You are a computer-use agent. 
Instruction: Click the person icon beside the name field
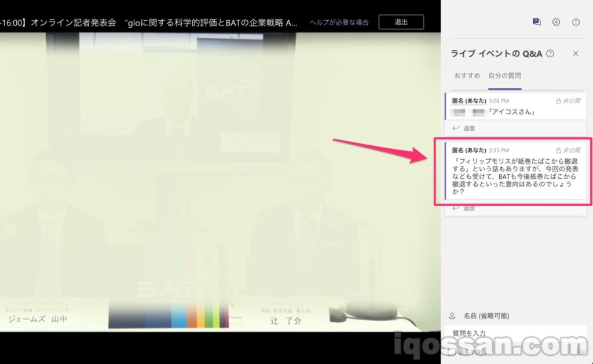point(452,315)
